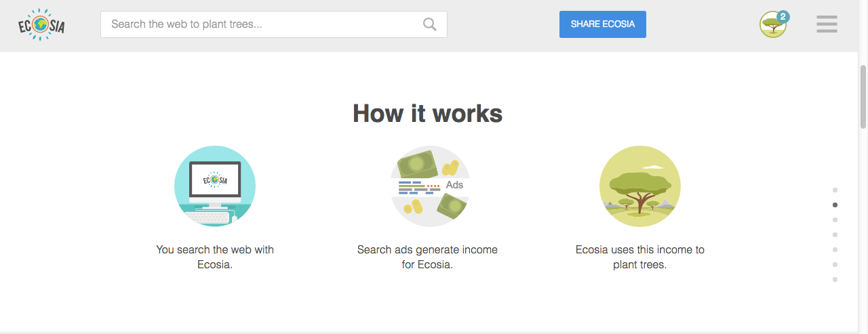The width and height of the screenshot is (868, 334).
Task: Open the tree counter badge icon
Action: click(x=774, y=24)
